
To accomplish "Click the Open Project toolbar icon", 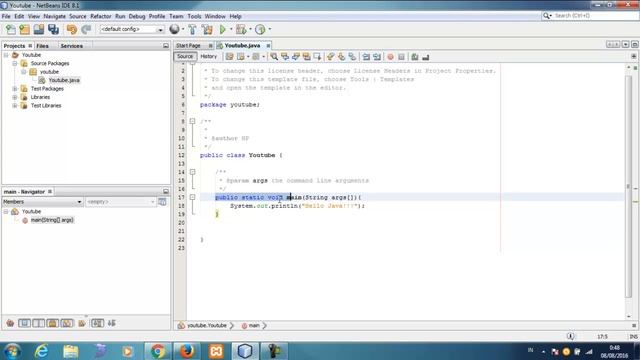I will (x=39, y=29).
